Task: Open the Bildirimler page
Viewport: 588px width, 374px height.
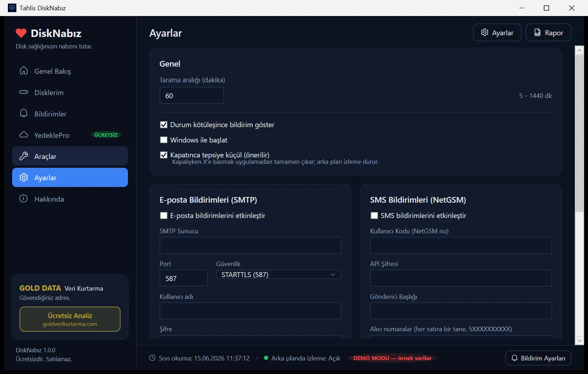Action: point(70,114)
